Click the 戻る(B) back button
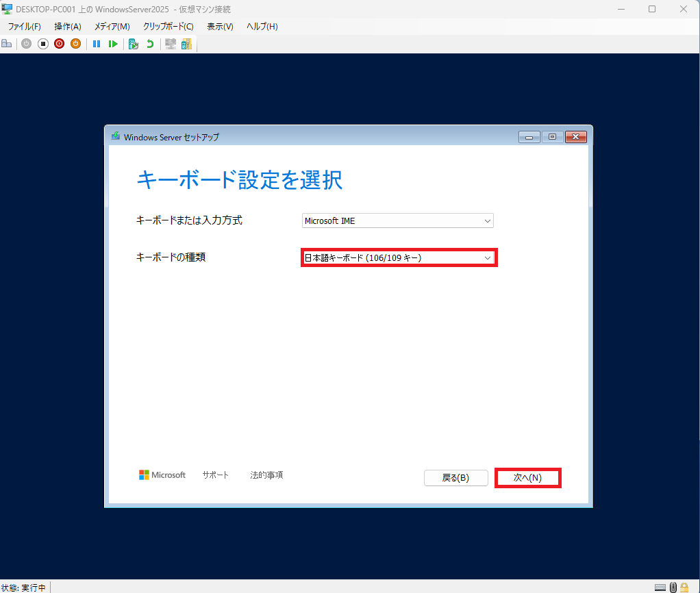The width and height of the screenshot is (700, 593). pos(455,478)
